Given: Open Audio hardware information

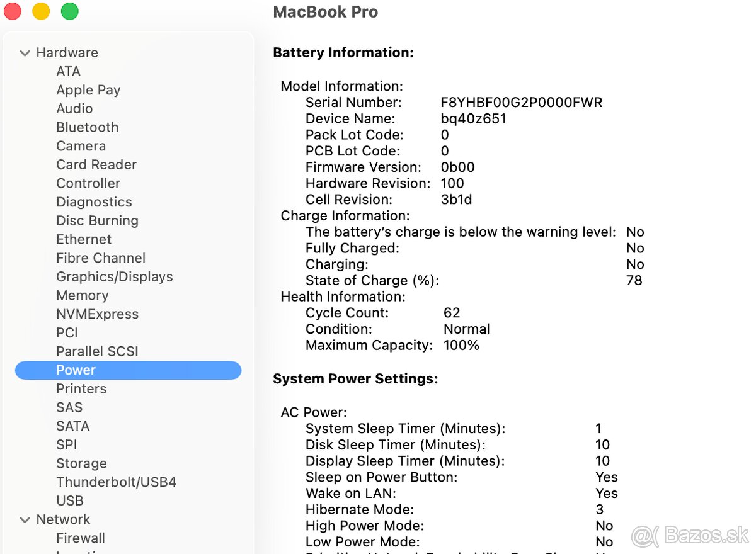Looking at the screenshot, I should (x=74, y=108).
